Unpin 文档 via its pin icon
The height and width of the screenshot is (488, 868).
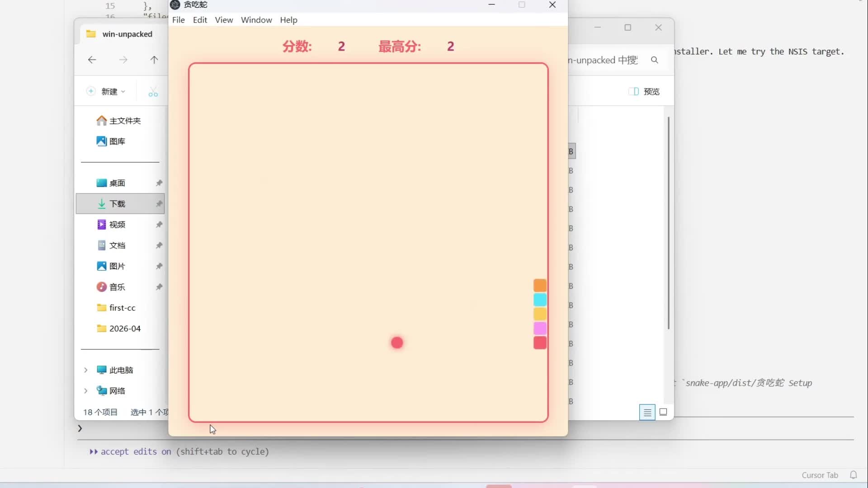point(159,245)
